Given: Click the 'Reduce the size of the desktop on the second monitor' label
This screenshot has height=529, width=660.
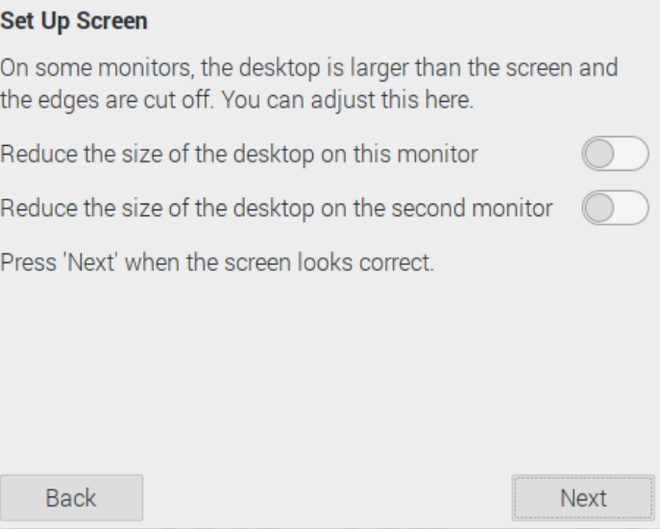Looking at the screenshot, I should pos(277,209).
